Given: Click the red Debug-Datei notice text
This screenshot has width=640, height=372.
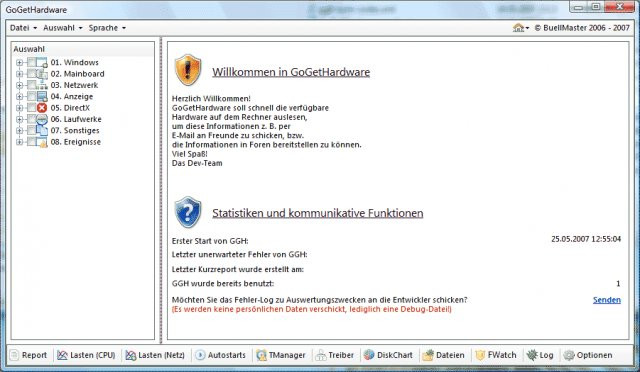Looking at the screenshot, I should (311, 309).
